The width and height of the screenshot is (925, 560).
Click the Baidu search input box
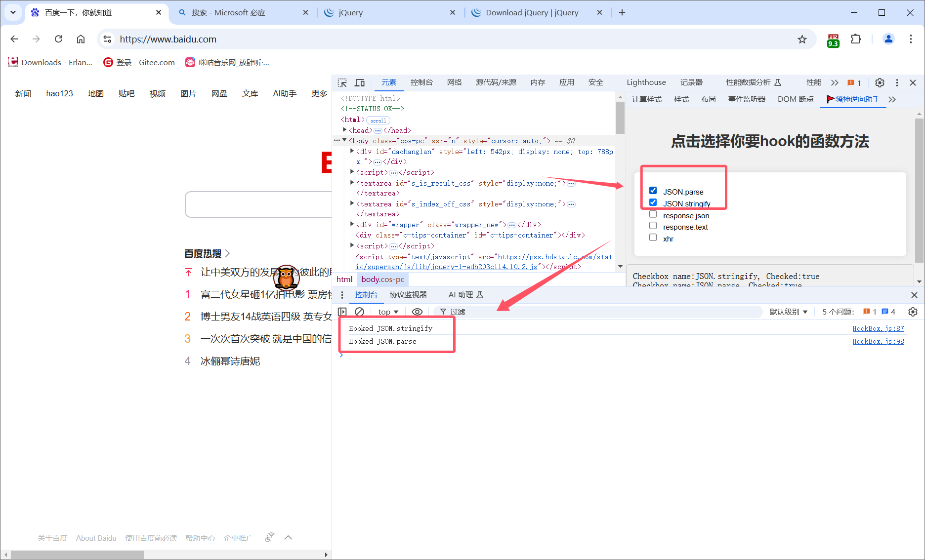coord(258,204)
